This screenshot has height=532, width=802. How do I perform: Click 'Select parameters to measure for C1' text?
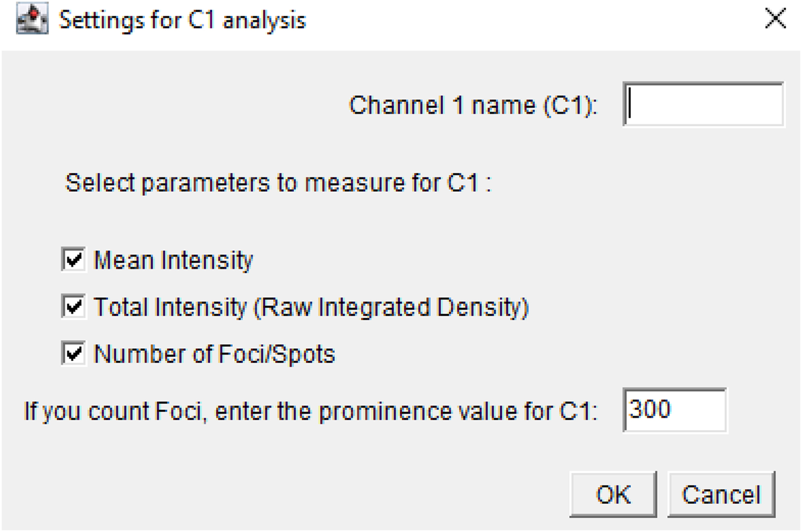point(279,183)
